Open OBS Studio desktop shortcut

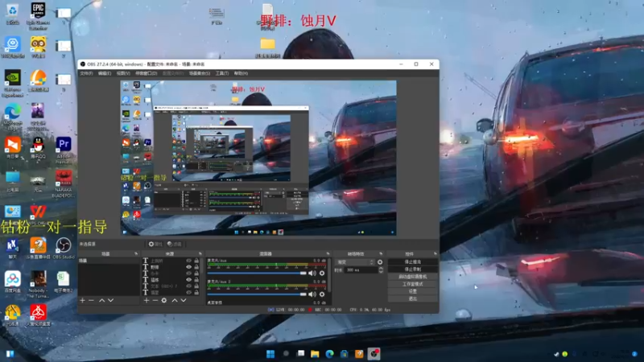coord(64,249)
